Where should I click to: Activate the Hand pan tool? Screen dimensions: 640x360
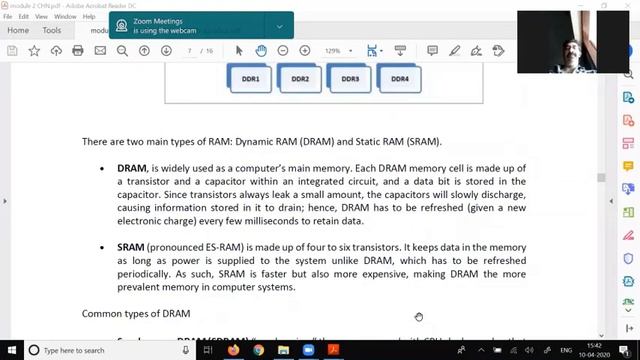click(261, 51)
